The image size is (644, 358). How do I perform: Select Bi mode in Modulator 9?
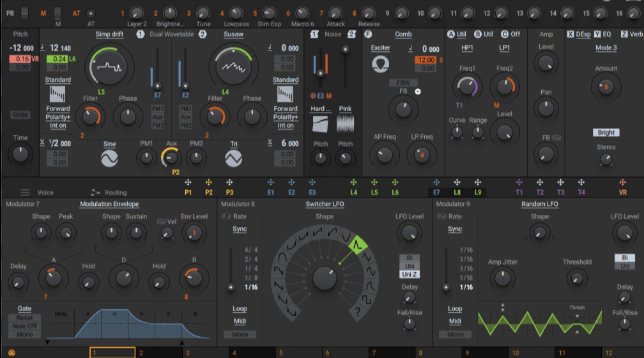pos(625,258)
